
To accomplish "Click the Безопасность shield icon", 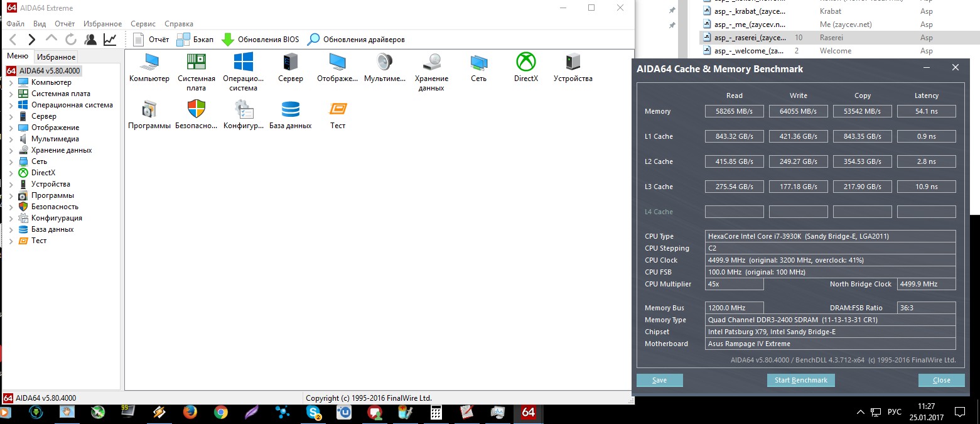I will pyautogui.click(x=196, y=110).
